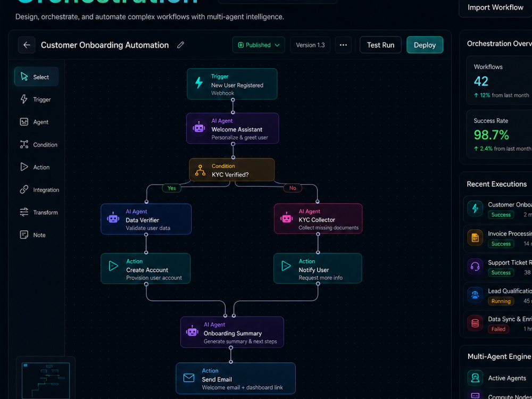Click play icon on Notify User node
This screenshot has width=532, height=399.
[x=286, y=265]
